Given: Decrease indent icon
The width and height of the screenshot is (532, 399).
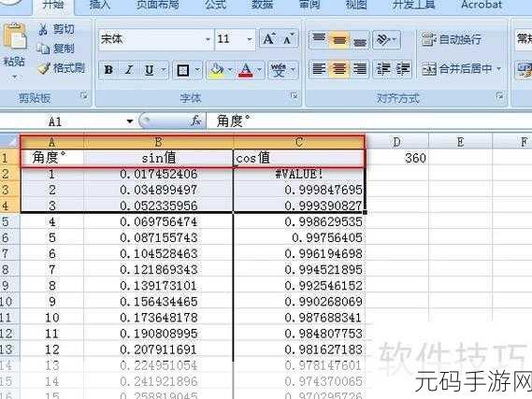Looking at the screenshot, I should pos(383,69).
